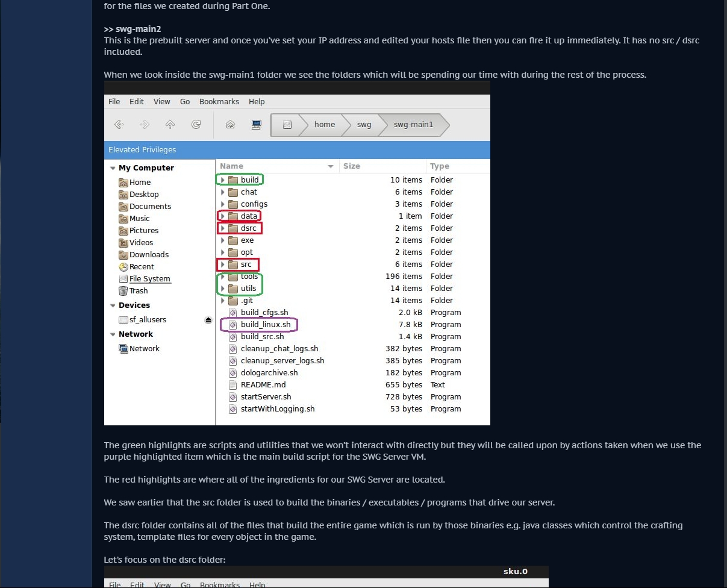
Task: Click the 196 items size cell
Action: [x=404, y=277]
